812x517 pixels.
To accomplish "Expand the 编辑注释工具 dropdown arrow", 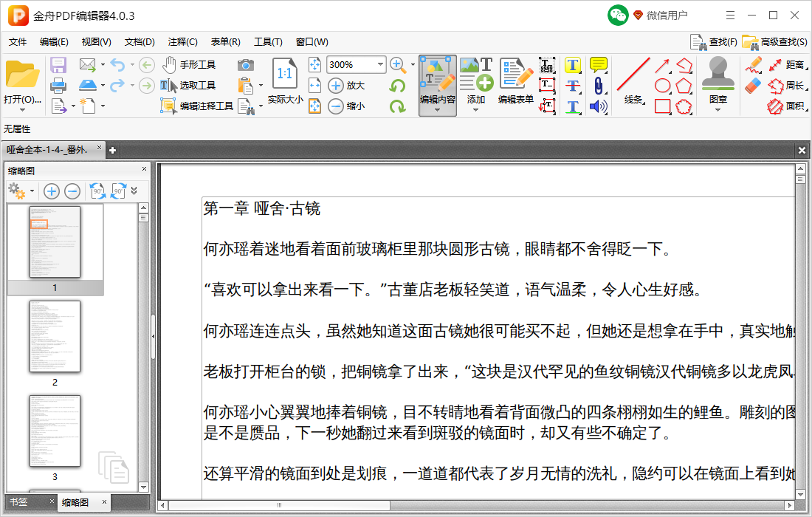I will pos(259,104).
